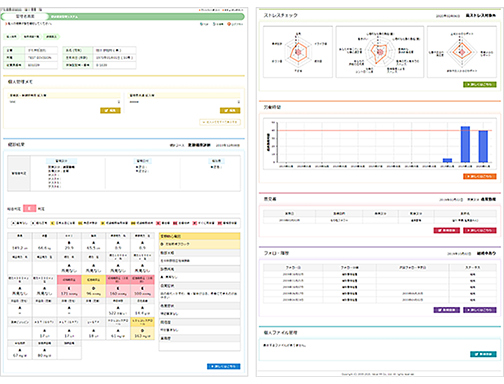Click the right memo text field

[x=184, y=102]
